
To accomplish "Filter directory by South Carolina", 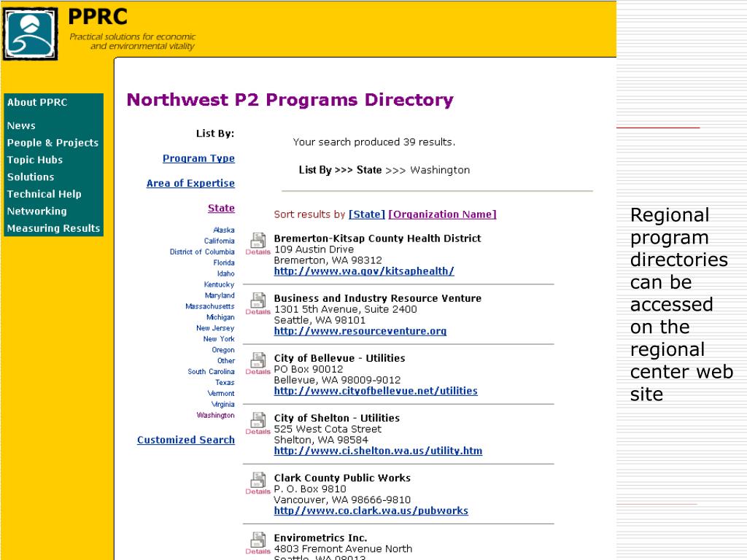I will coord(211,372).
